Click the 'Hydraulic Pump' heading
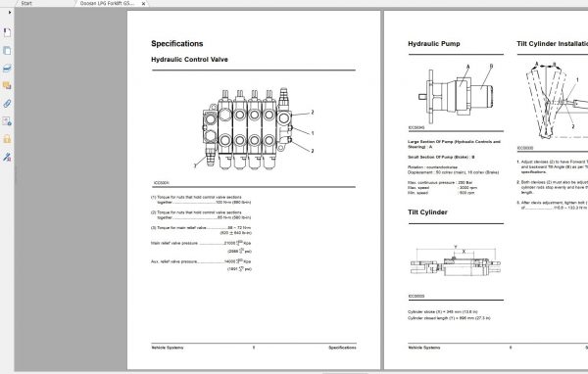Image resolution: width=588 pixels, height=374 pixels. pyautogui.click(x=434, y=43)
